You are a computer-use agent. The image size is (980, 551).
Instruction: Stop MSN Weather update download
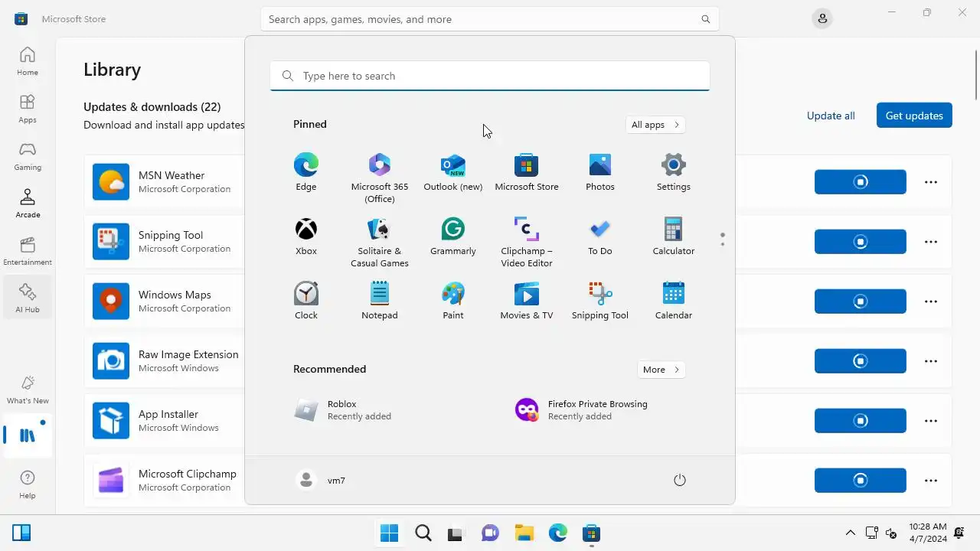pos(861,182)
